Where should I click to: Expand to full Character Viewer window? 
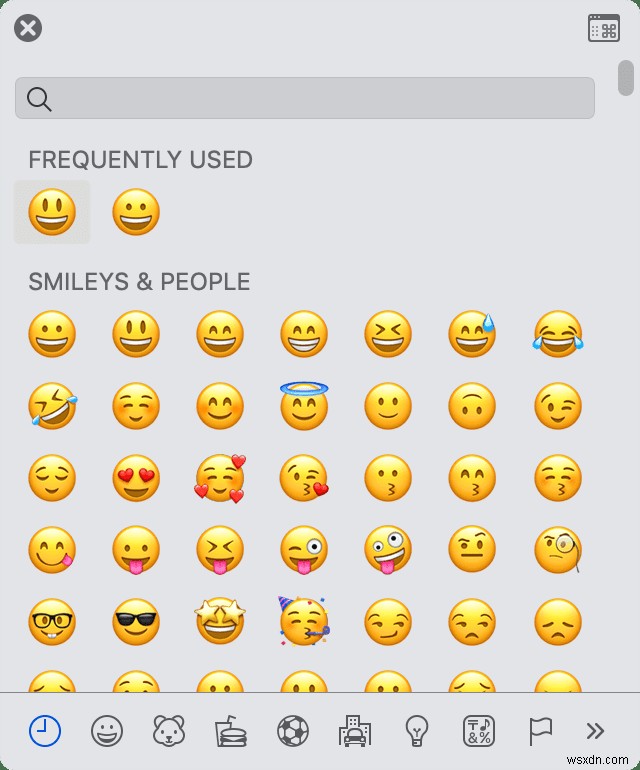604,28
